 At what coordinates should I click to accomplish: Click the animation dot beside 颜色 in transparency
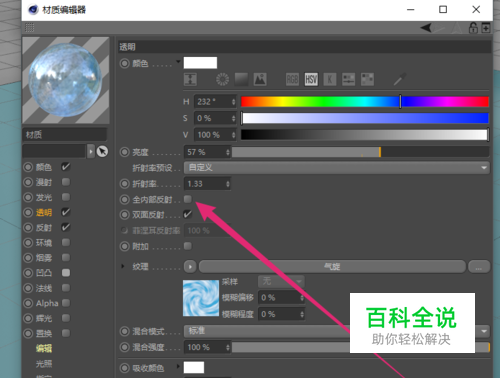(124, 63)
